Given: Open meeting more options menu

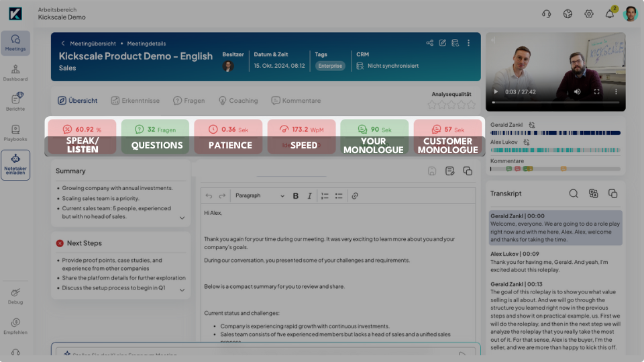Looking at the screenshot, I should [468, 43].
